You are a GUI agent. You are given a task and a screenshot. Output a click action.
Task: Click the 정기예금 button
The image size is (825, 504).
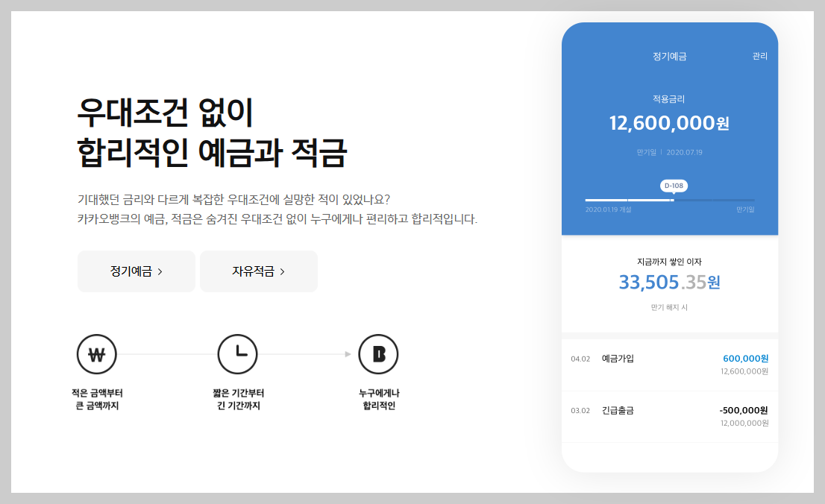click(137, 271)
